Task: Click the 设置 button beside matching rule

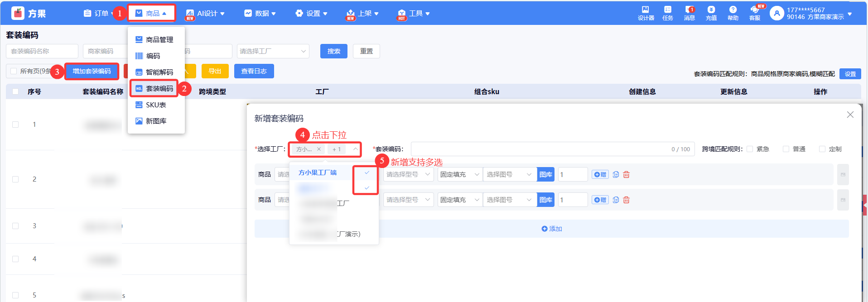Action: pyautogui.click(x=850, y=74)
